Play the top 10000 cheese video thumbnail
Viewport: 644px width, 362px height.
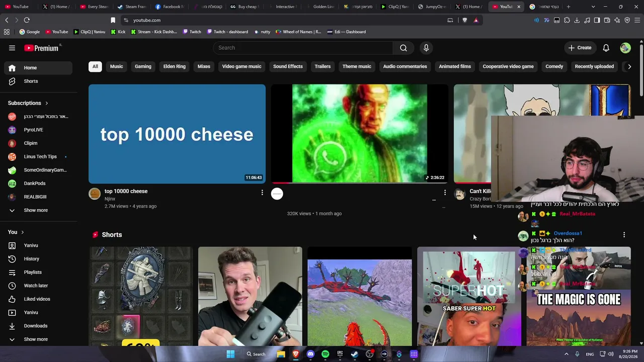tap(177, 134)
